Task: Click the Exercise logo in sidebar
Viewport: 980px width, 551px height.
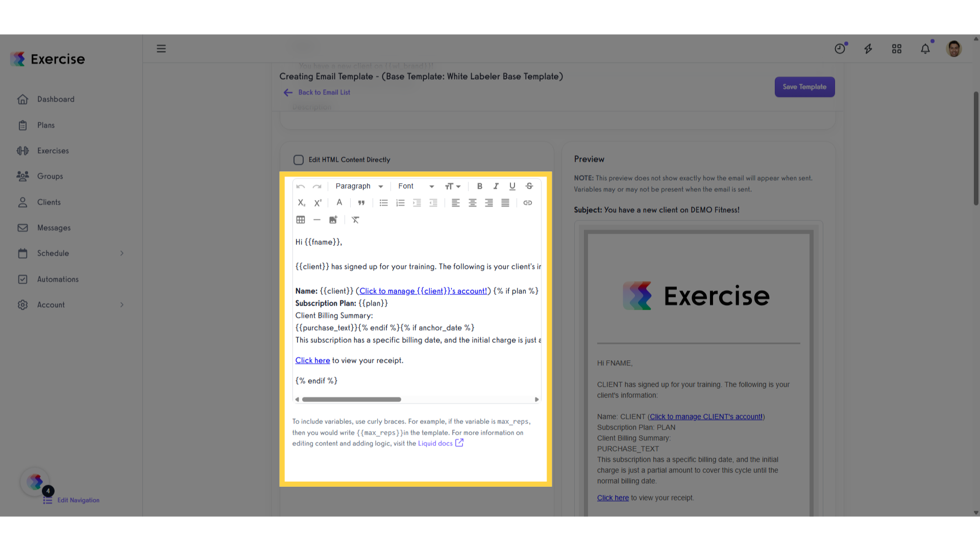Action: tap(47, 59)
